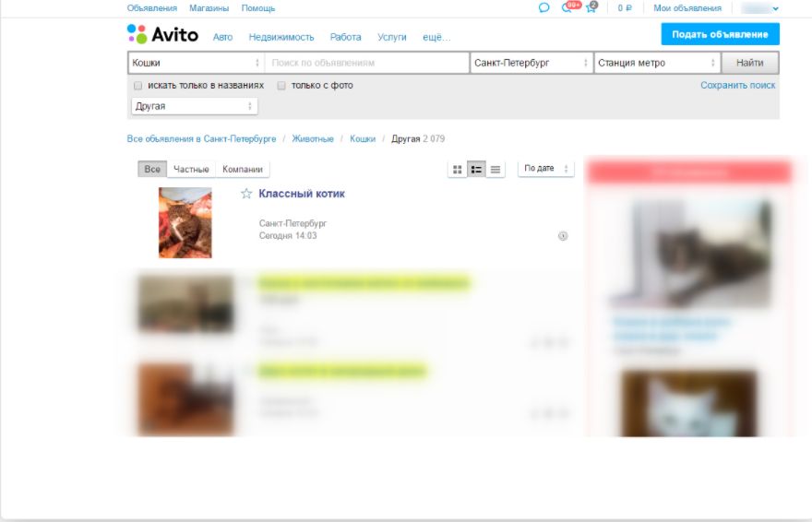Open notifications icon with 99+ badge
The image size is (812, 522).
click(x=570, y=6)
